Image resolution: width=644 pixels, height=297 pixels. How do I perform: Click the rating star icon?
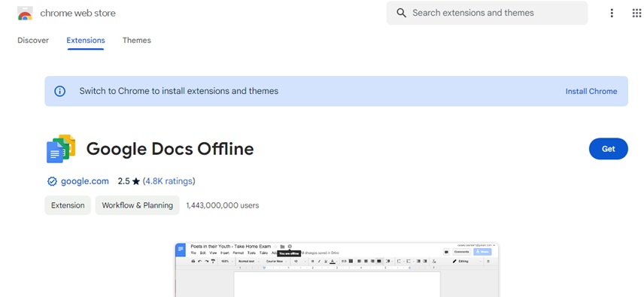136,181
